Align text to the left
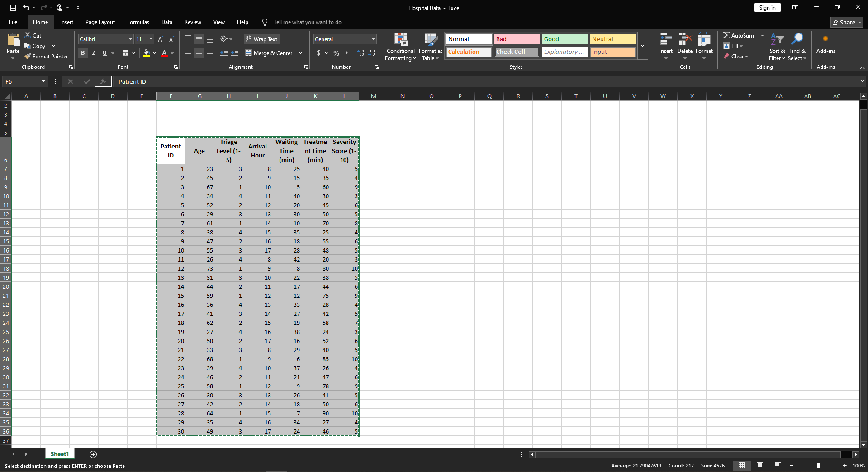The image size is (868, 472). pos(188,53)
